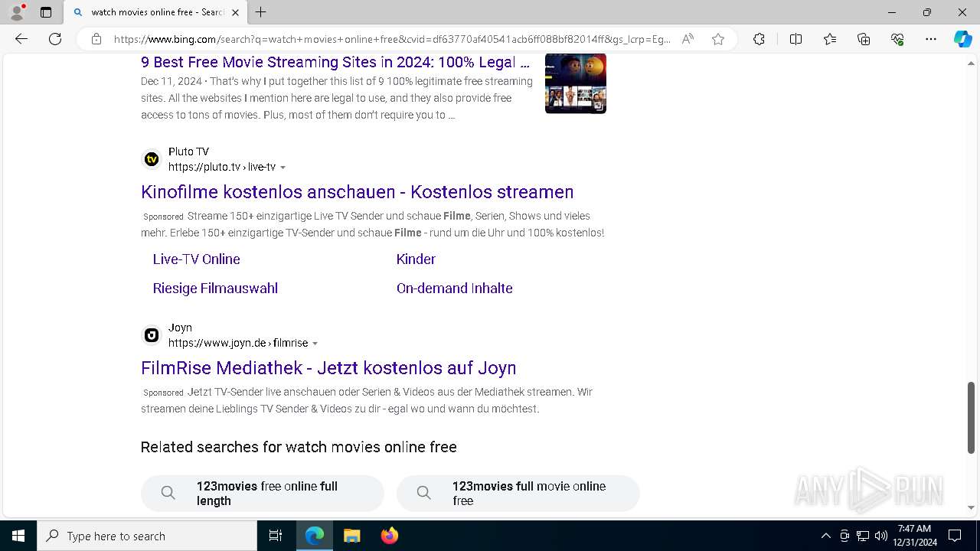Viewport: 980px width, 551px height.
Task: Open the browser profile icon
Action: (17, 12)
